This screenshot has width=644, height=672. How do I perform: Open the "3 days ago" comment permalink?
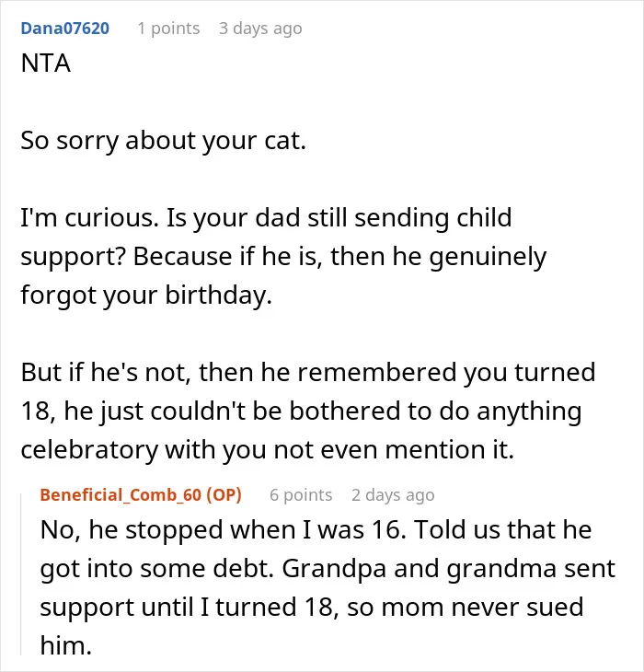pos(260,29)
